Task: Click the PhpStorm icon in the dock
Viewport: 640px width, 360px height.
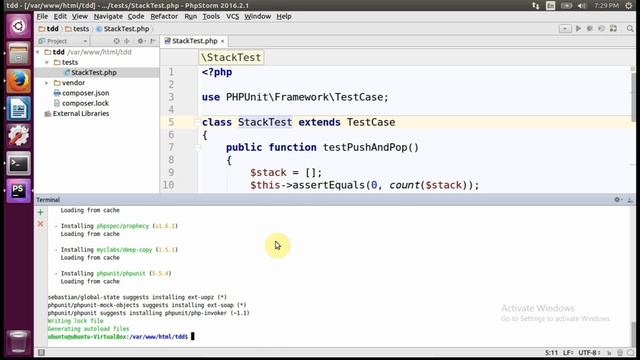Action: [x=18, y=191]
